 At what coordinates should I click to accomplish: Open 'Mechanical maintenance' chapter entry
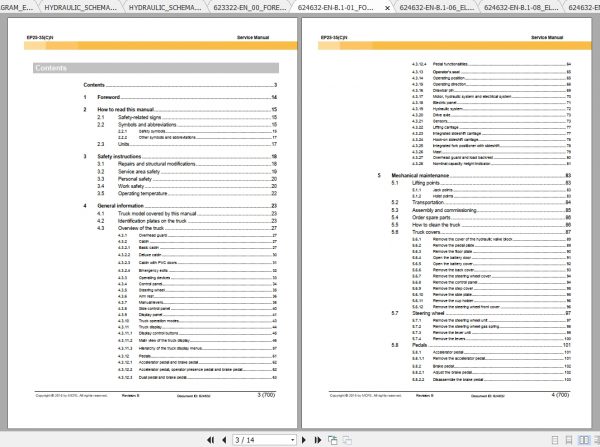[x=474, y=176]
